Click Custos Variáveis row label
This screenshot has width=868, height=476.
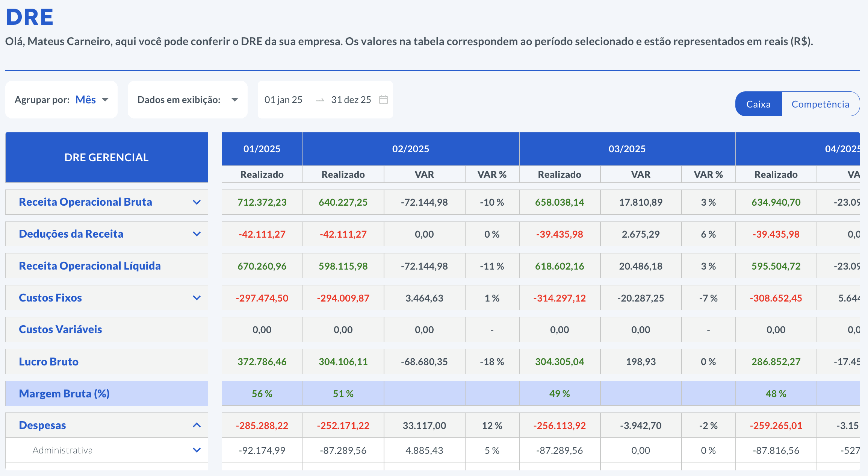(x=60, y=329)
